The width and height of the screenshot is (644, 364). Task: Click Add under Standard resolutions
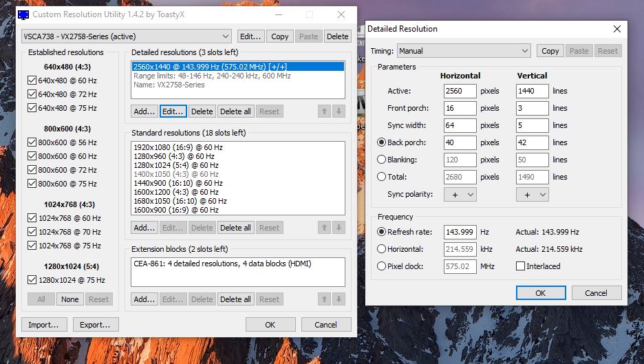(x=144, y=228)
